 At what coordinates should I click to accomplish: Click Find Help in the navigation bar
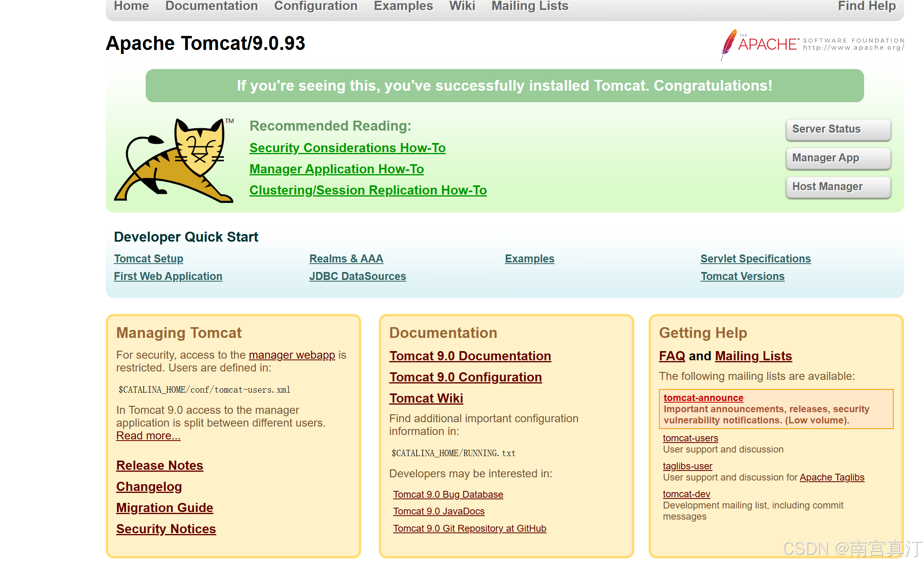coord(867,6)
